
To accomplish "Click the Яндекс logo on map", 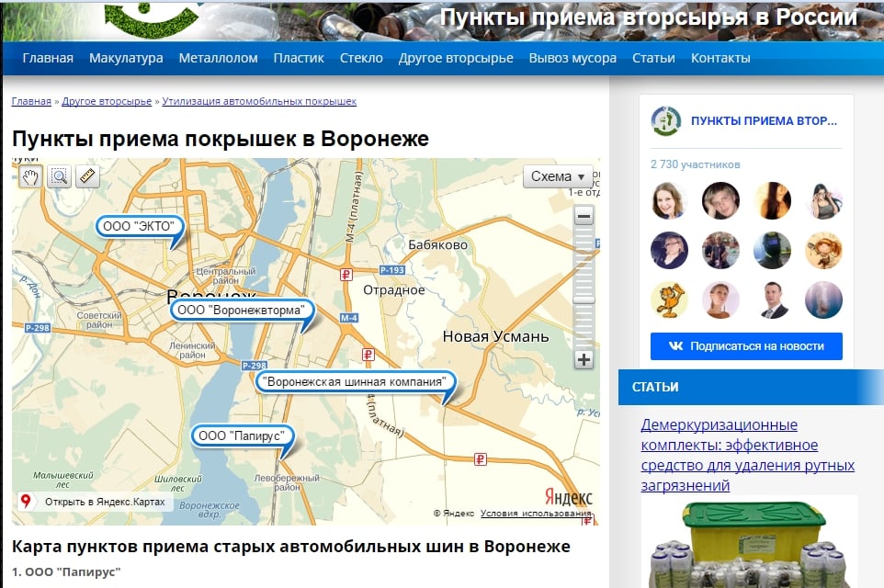I will (x=568, y=497).
